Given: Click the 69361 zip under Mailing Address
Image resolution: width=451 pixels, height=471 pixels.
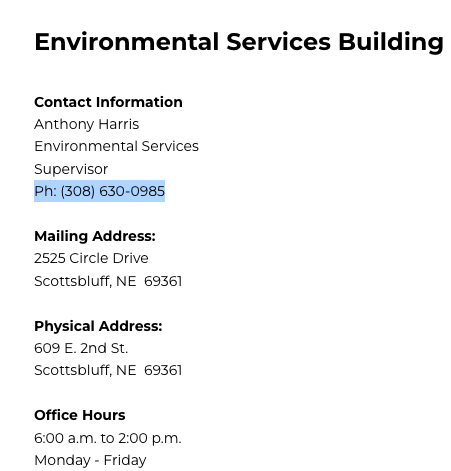Looking at the screenshot, I should pyautogui.click(x=163, y=281).
